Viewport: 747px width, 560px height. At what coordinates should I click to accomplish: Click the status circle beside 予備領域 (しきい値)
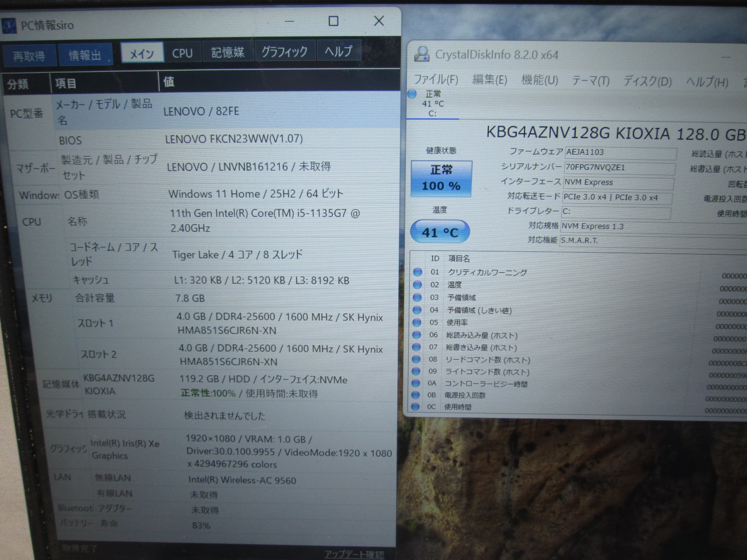(x=417, y=310)
